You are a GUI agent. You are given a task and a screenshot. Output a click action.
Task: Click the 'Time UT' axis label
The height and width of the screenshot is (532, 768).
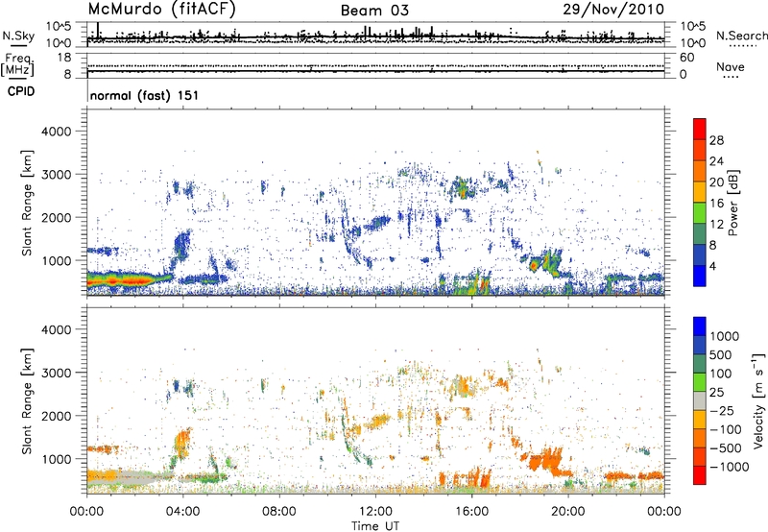point(375,526)
